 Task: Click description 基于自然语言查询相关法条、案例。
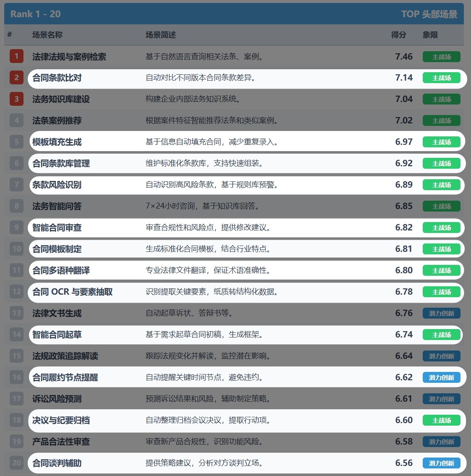pos(206,57)
